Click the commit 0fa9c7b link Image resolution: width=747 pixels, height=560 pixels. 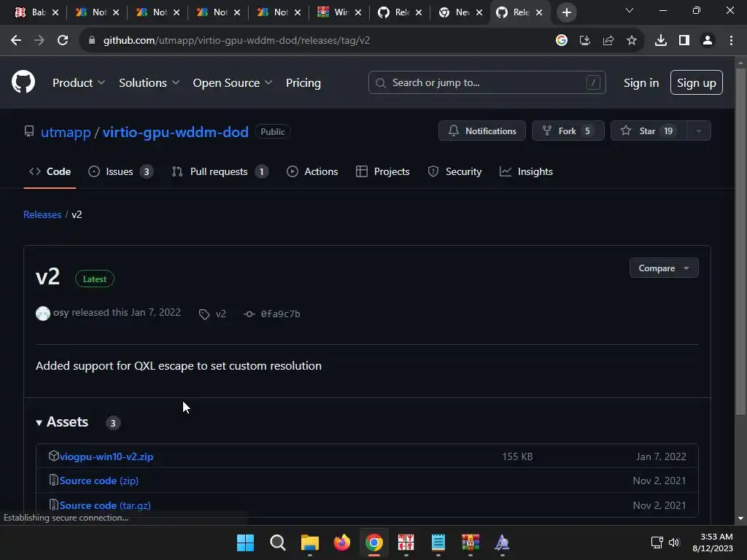click(x=280, y=314)
